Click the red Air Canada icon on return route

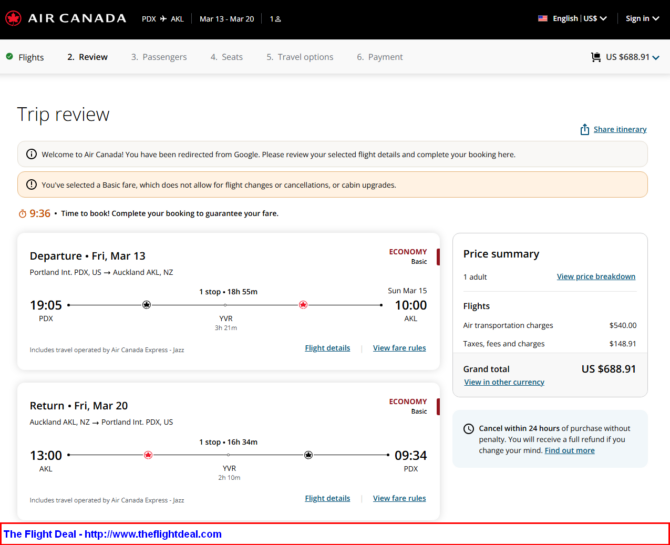pyautogui.click(x=148, y=455)
